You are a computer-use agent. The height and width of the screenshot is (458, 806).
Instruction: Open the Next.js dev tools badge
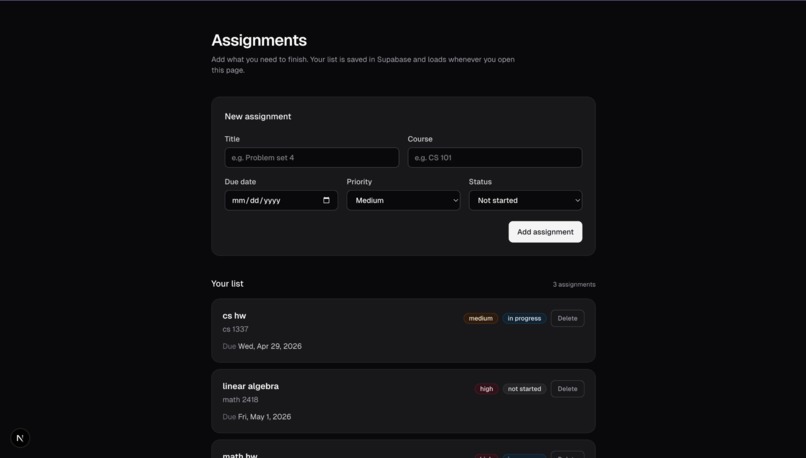20,438
